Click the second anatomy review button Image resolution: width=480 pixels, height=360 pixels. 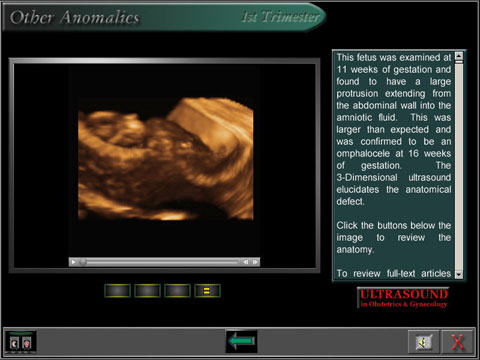click(147, 291)
